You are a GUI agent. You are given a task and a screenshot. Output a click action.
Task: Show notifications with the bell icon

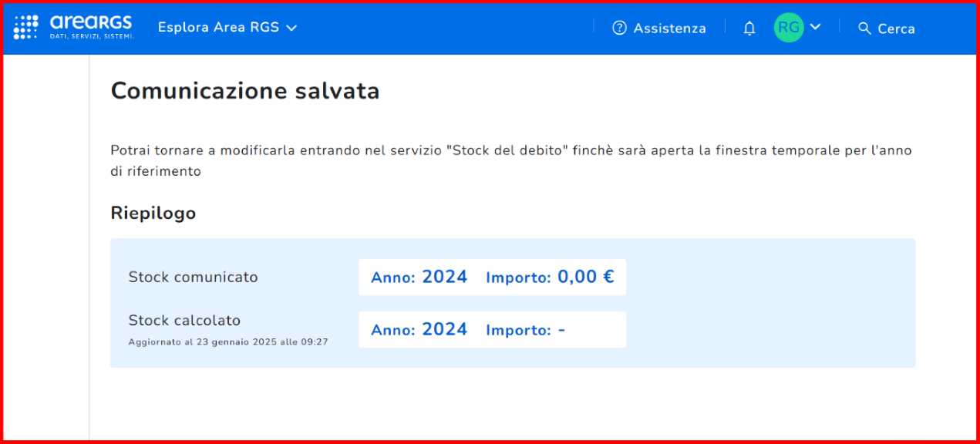click(x=749, y=29)
